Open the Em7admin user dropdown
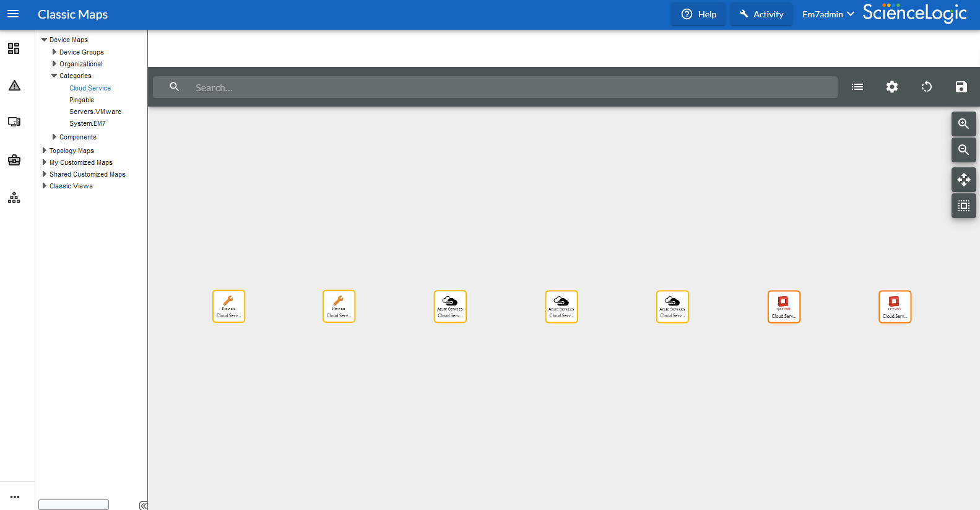This screenshot has width=980, height=510. pyautogui.click(x=828, y=14)
